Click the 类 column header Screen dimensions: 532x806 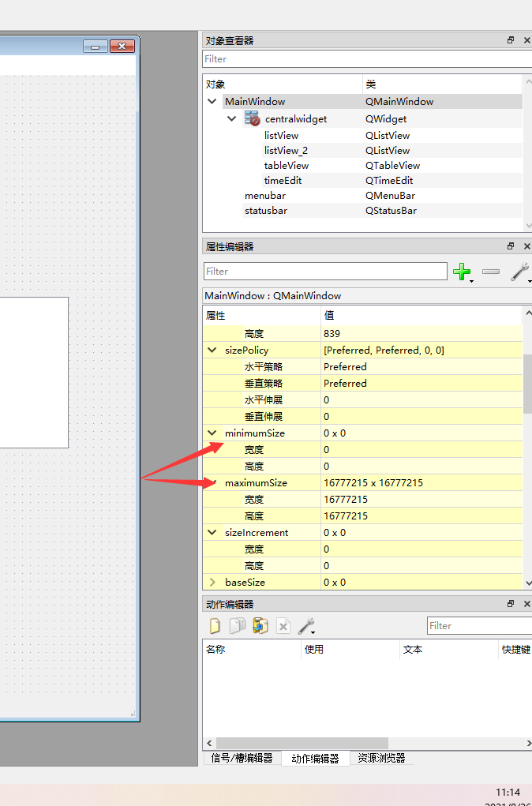click(443, 84)
